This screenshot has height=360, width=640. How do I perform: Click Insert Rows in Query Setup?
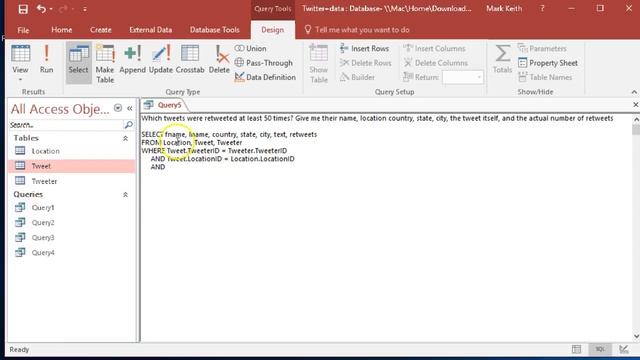(364, 48)
